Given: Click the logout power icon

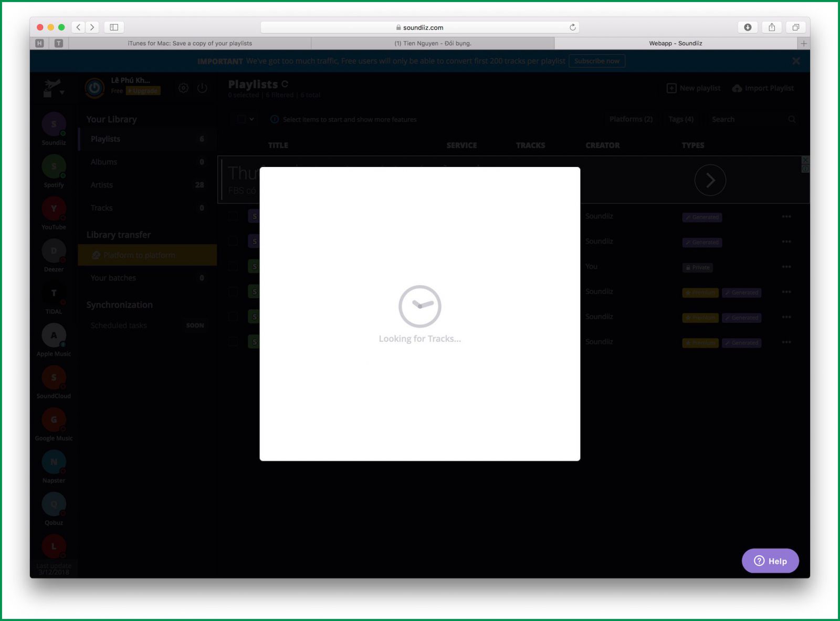Looking at the screenshot, I should pyautogui.click(x=202, y=88).
